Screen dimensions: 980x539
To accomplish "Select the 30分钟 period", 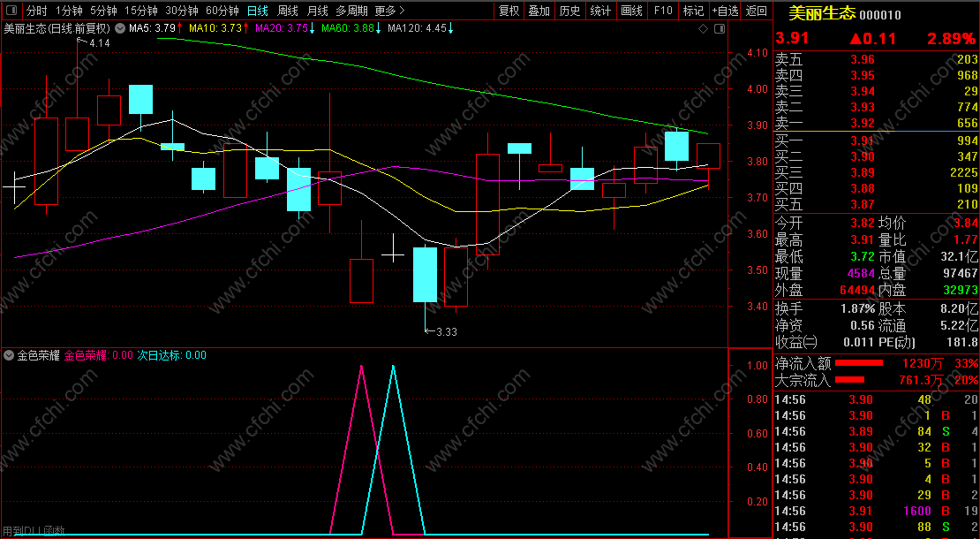I will pos(182,11).
